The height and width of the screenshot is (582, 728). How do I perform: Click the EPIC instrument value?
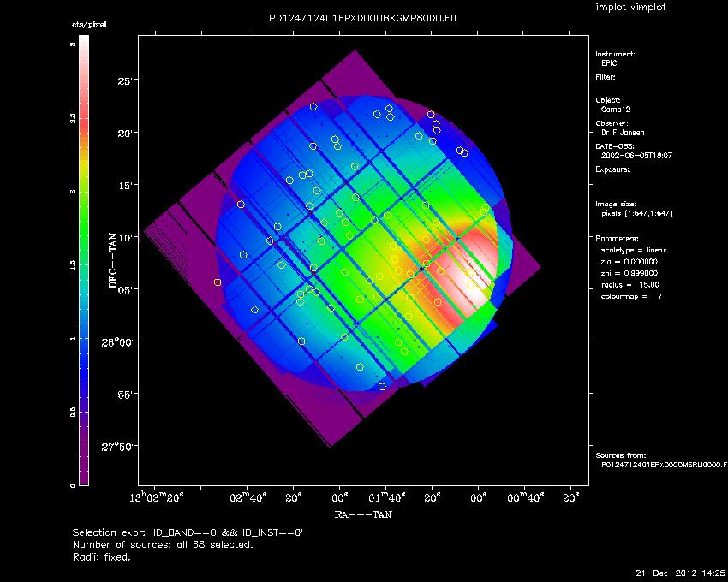[x=609, y=63]
